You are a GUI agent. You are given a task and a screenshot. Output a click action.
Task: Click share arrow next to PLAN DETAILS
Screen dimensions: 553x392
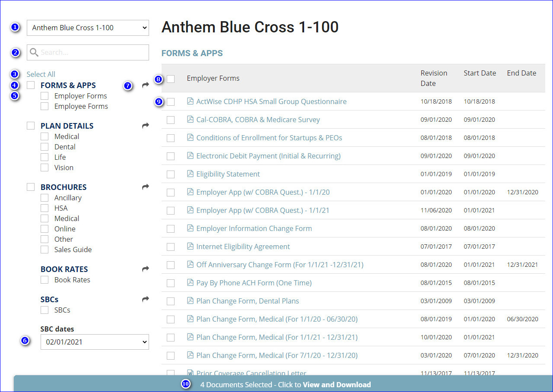pos(145,126)
